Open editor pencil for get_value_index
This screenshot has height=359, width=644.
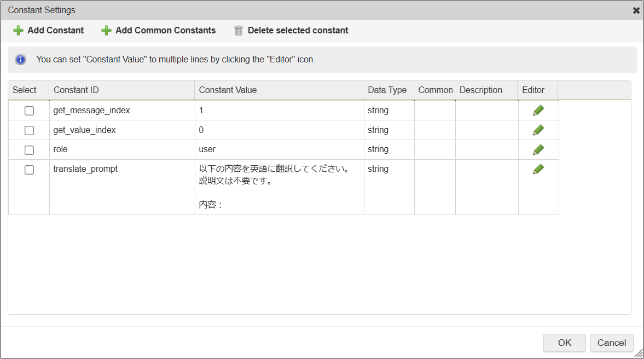(538, 130)
